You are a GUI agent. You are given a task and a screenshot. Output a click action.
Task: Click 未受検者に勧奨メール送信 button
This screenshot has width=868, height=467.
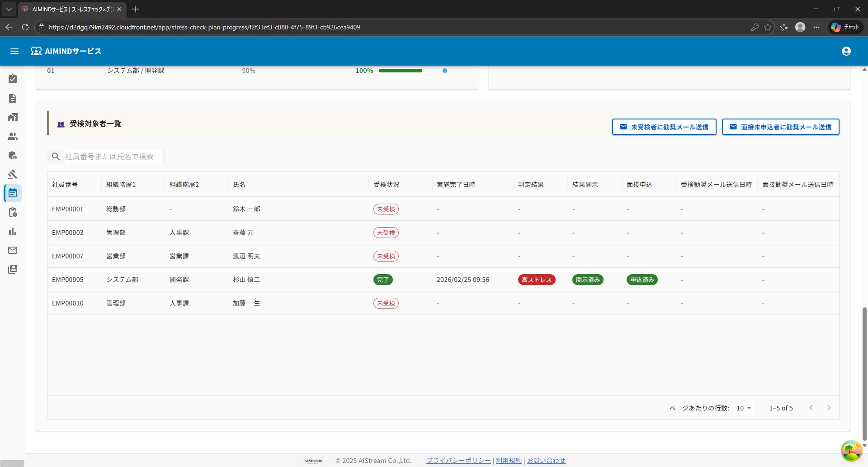point(664,127)
